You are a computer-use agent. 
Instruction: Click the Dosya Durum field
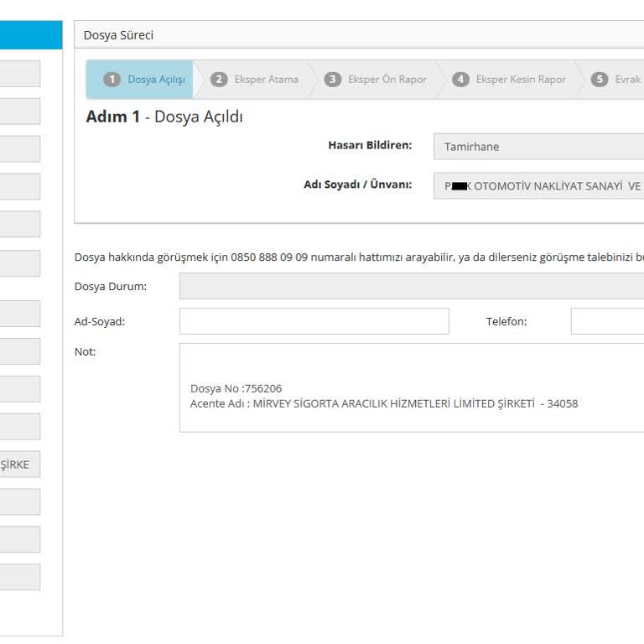tap(411, 286)
